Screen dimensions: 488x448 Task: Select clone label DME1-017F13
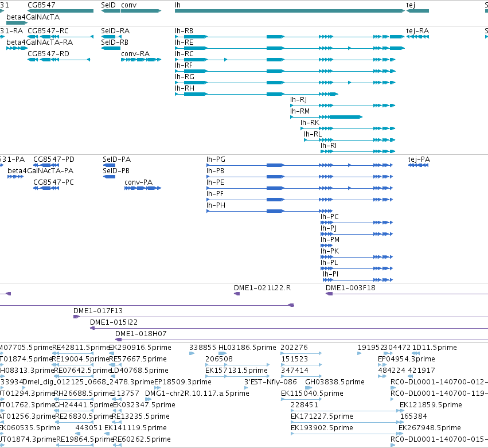point(98,311)
